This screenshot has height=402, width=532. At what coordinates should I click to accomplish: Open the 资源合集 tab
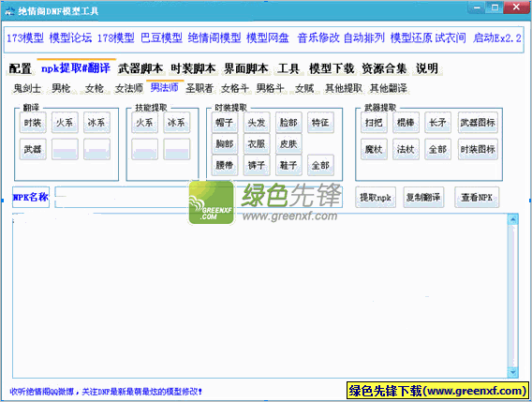coord(384,68)
